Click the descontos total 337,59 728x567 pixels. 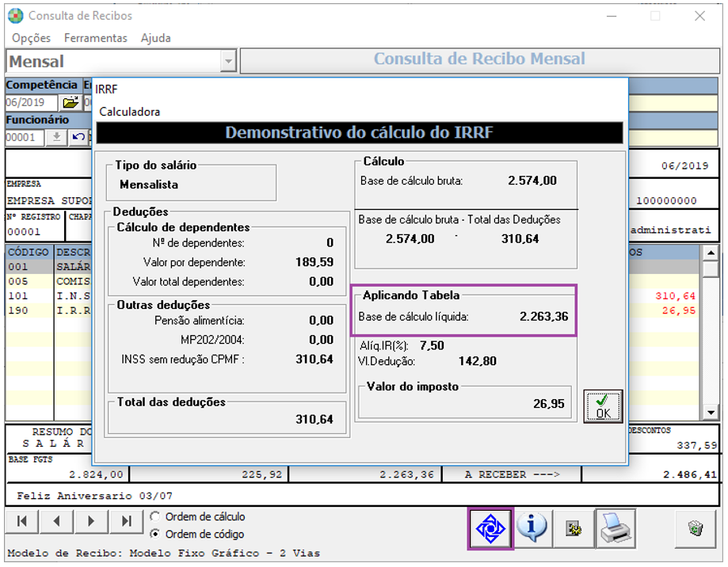697,445
